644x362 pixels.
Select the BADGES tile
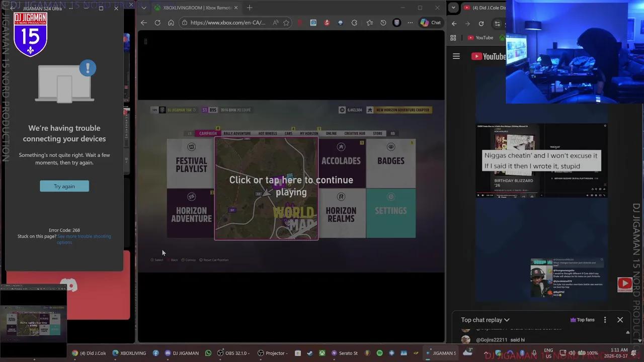[391, 163]
